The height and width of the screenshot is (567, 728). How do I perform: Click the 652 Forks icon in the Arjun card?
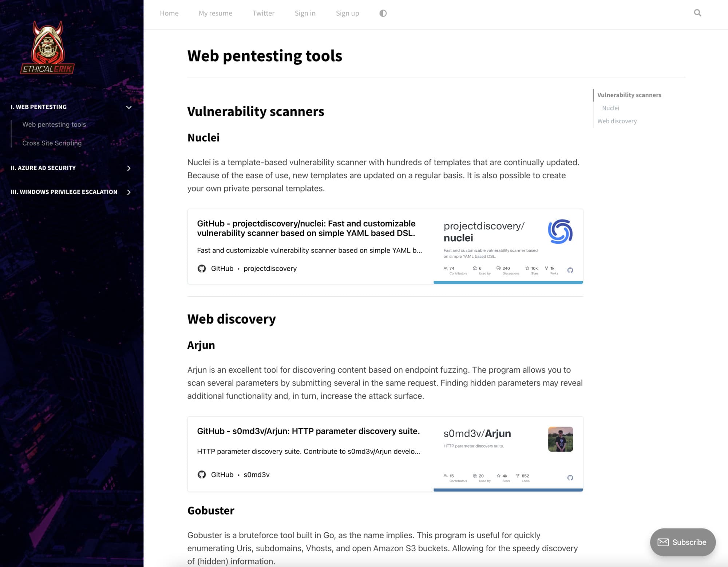[x=518, y=476]
